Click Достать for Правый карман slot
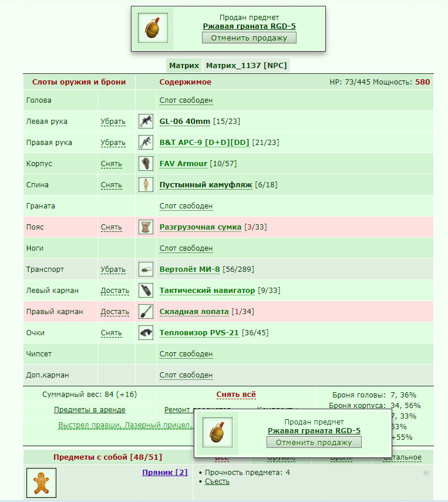This screenshot has width=448, height=502. [x=114, y=312]
